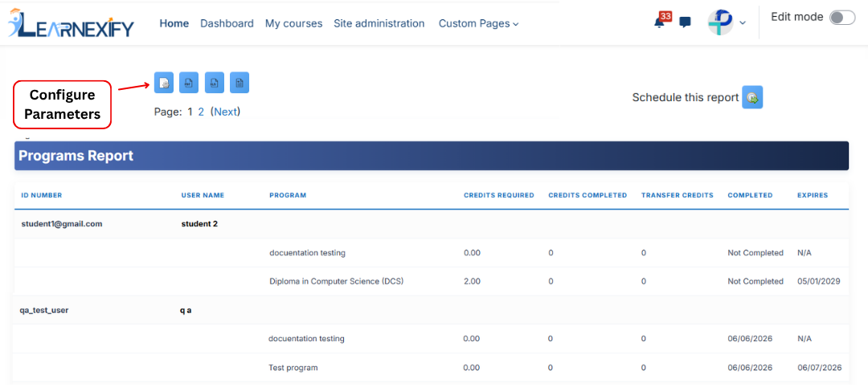Click the 06/07/2026 expiry date
The width and height of the screenshot is (868, 391).
click(819, 368)
